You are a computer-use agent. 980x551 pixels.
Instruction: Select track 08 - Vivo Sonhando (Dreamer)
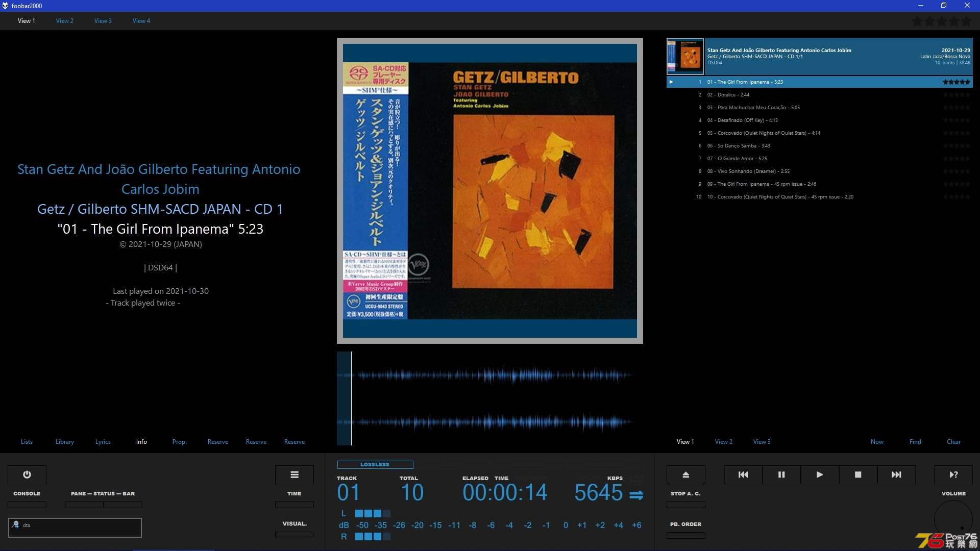click(x=820, y=171)
